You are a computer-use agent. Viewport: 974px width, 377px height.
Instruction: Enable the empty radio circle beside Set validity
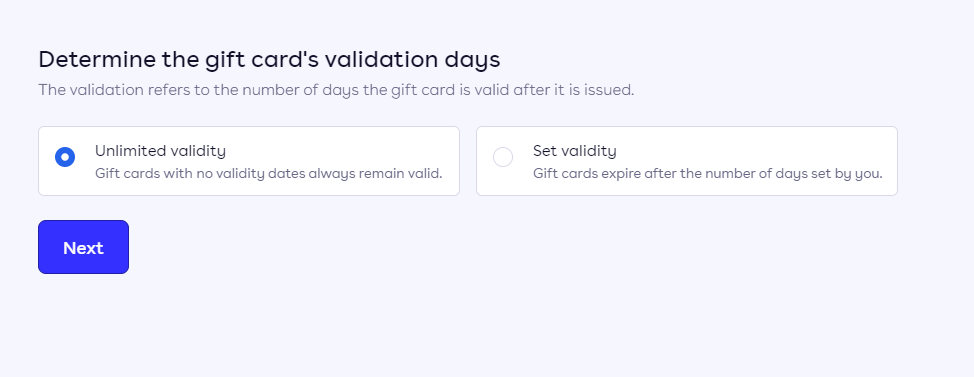(503, 157)
